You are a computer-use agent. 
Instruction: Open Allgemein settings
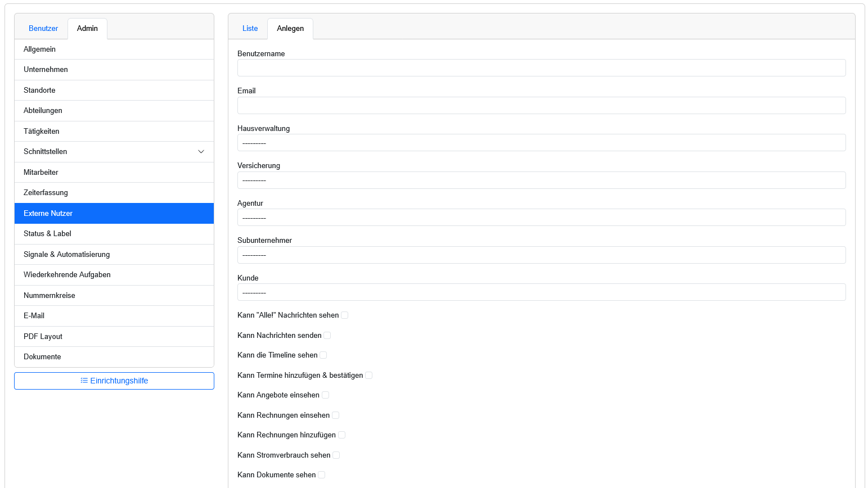(x=114, y=49)
